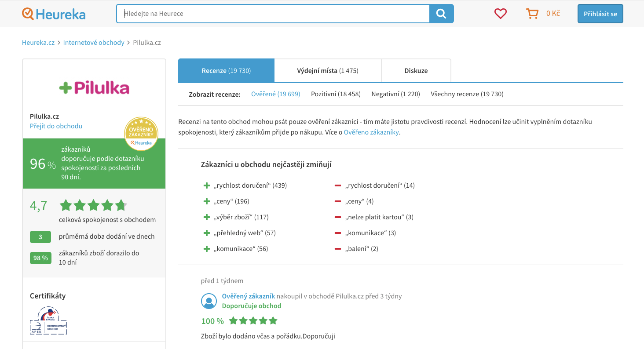The height and width of the screenshot is (349, 644).
Task: Switch to the Diskuze tab
Action: click(x=416, y=71)
